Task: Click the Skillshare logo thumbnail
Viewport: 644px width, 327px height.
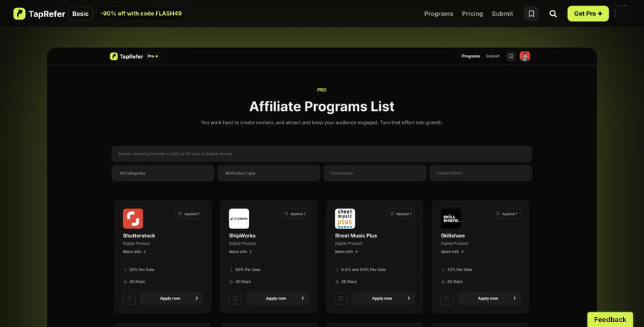Action: [x=451, y=218]
